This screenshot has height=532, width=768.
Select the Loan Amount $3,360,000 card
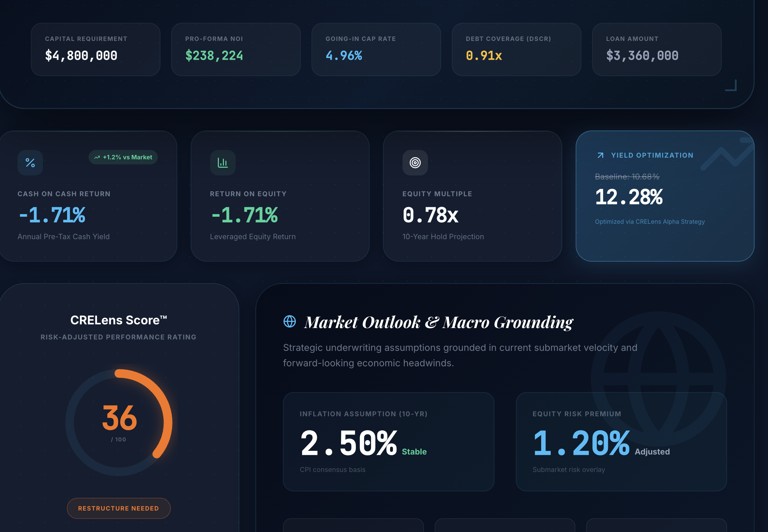[x=657, y=49]
